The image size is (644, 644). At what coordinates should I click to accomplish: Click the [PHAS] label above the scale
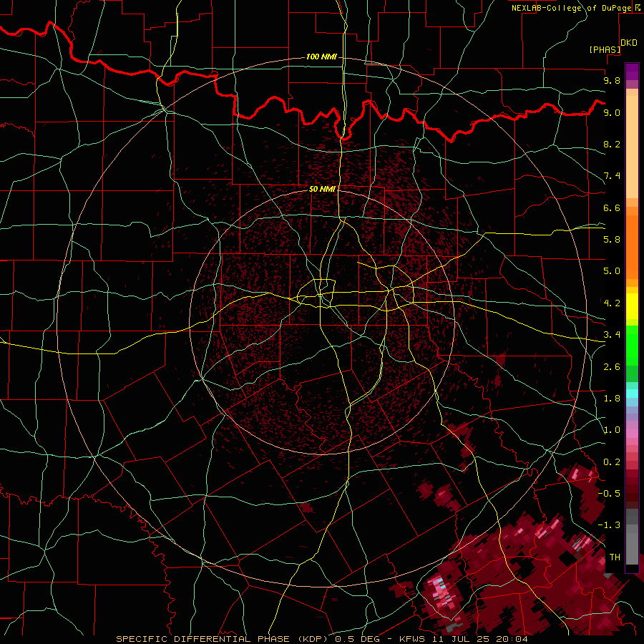605,49
